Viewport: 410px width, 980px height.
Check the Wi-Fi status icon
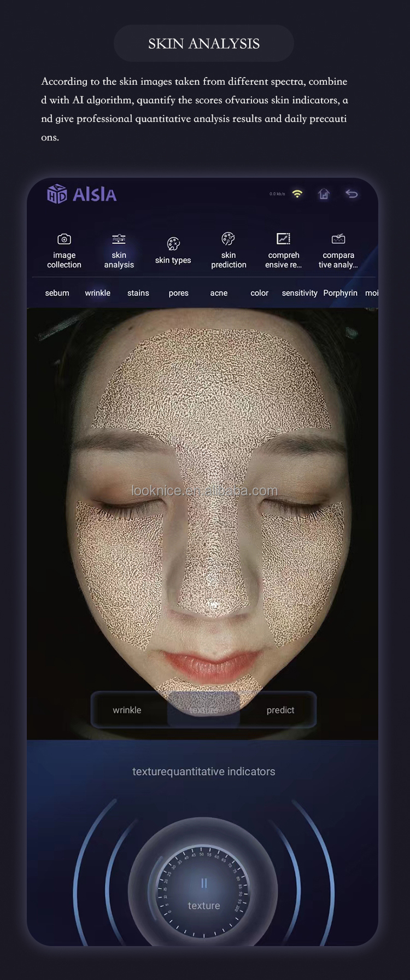(297, 194)
